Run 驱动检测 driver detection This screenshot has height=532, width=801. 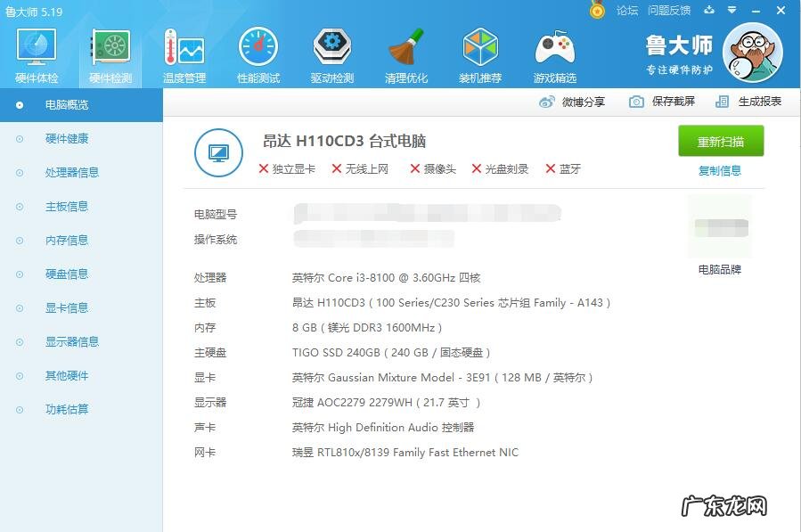tap(331, 53)
